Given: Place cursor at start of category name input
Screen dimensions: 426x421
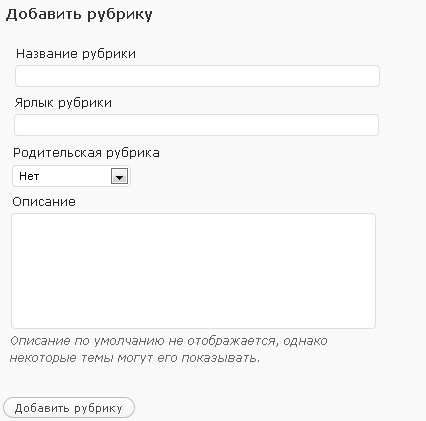Looking at the screenshot, I should [x=20, y=76].
